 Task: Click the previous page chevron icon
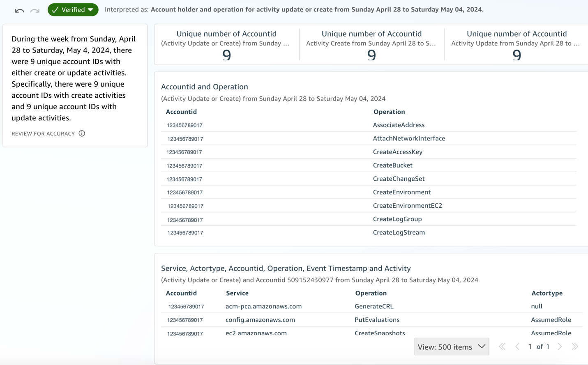(517, 347)
